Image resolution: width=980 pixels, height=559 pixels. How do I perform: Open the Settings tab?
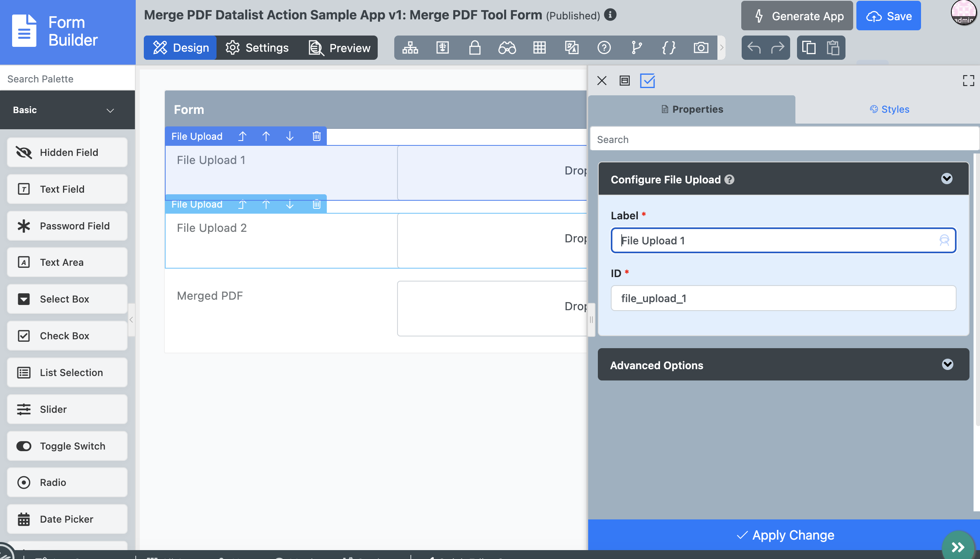coord(257,48)
